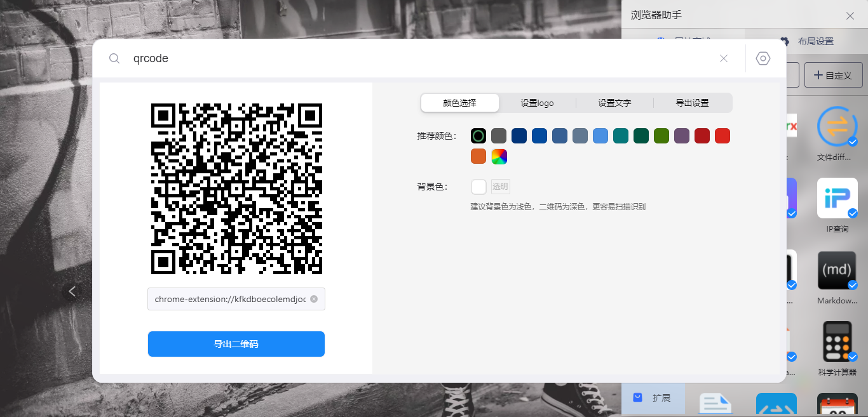Click the search magnifier icon
This screenshot has height=417, width=868.
pyautogui.click(x=114, y=58)
